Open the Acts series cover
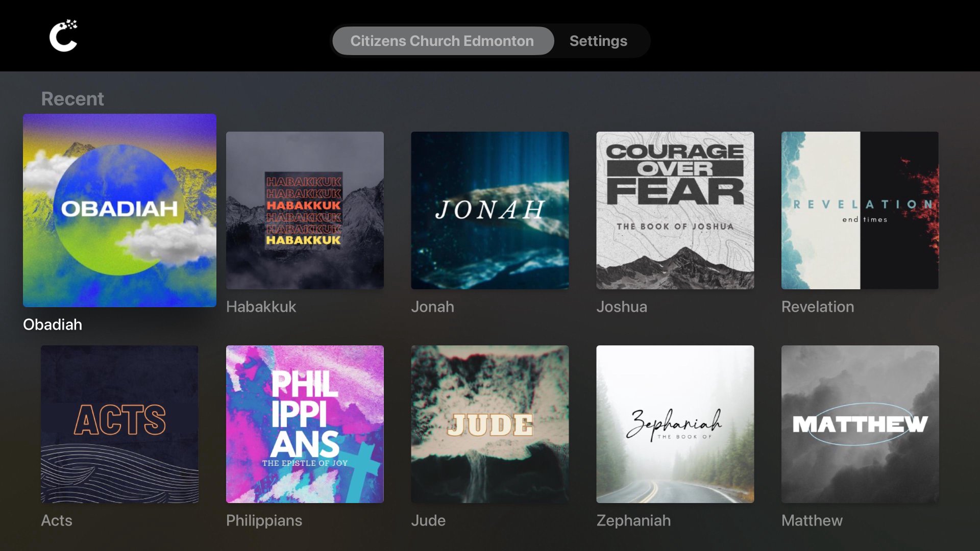The height and width of the screenshot is (551, 980). coord(119,424)
